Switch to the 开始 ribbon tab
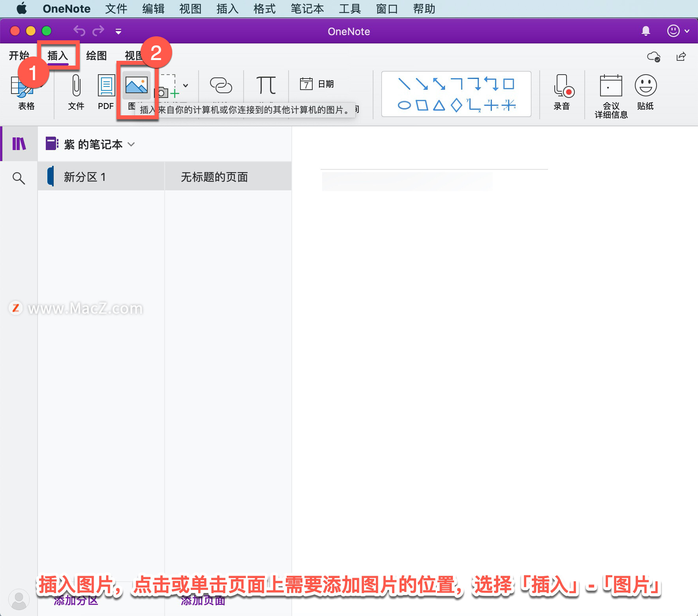The image size is (698, 616). [19, 56]
